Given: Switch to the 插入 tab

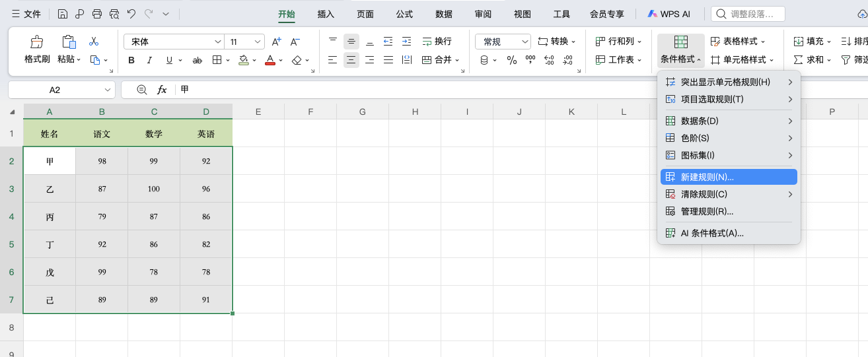Looking at the screenshot, I should coord(326,14).
